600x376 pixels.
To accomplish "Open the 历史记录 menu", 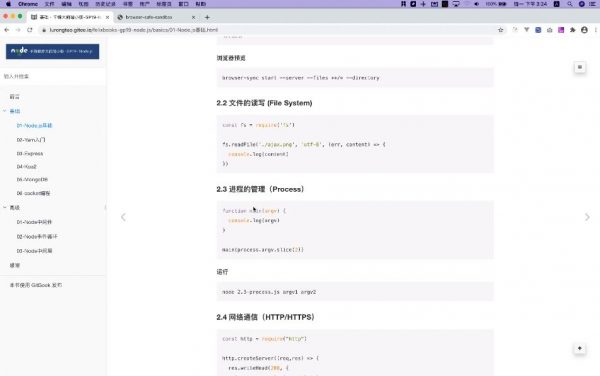I will click(x=105, y=4).
